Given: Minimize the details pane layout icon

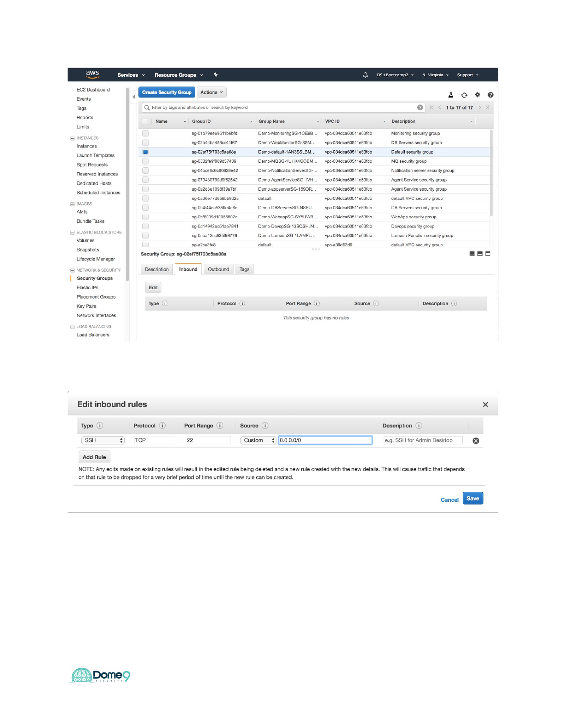Looking at the screenshot, I should click(472, 254).
